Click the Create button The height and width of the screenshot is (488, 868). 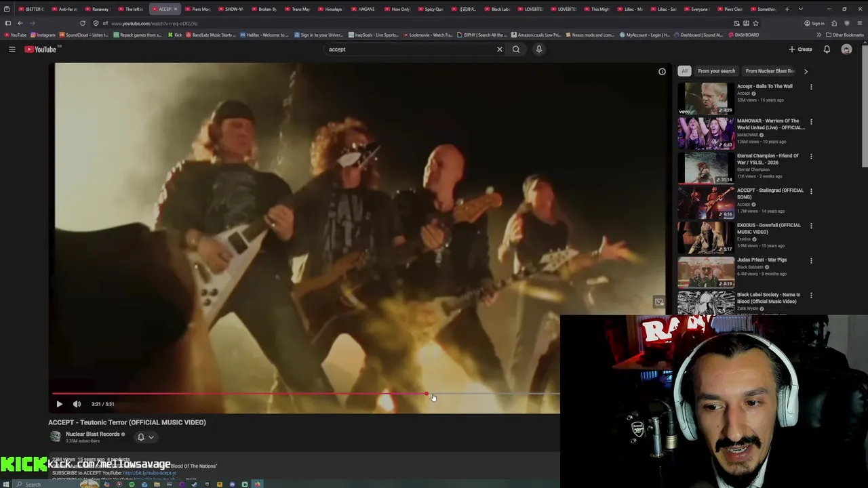(800, 49)
